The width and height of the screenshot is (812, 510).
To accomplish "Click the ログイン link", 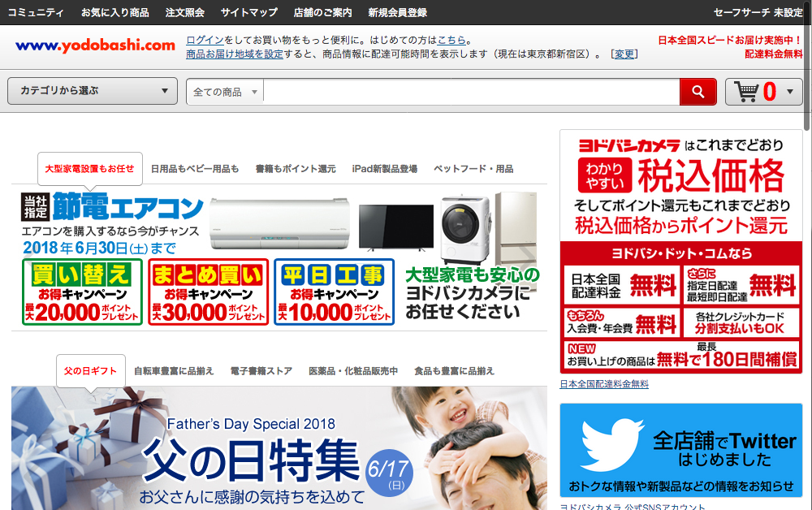I will (205, 40).
